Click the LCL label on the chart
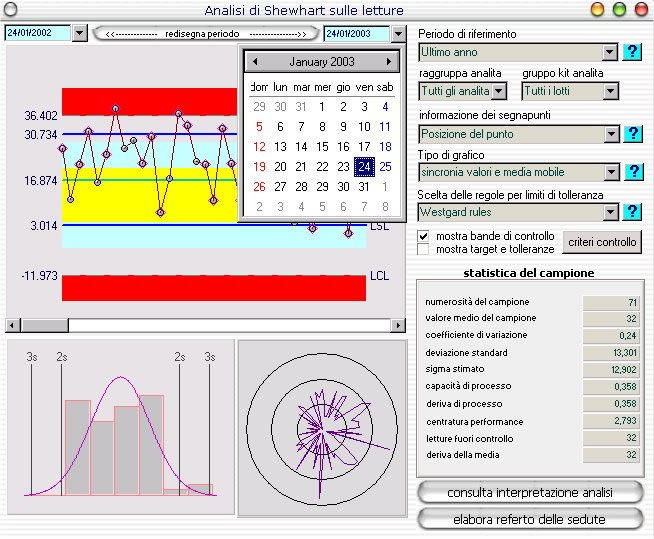 click(x=379, y=276)
